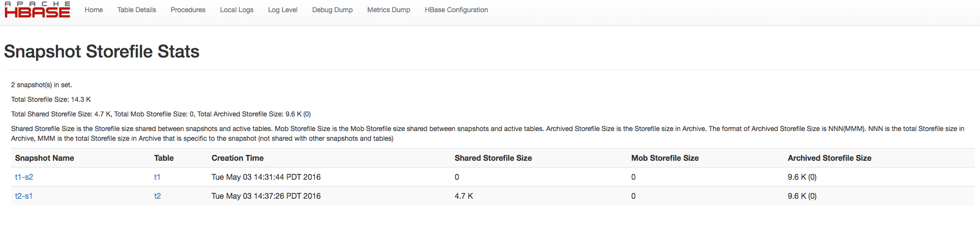
Task: Click the Mob Storefile Size column header
Action: [x=665, y=158]
